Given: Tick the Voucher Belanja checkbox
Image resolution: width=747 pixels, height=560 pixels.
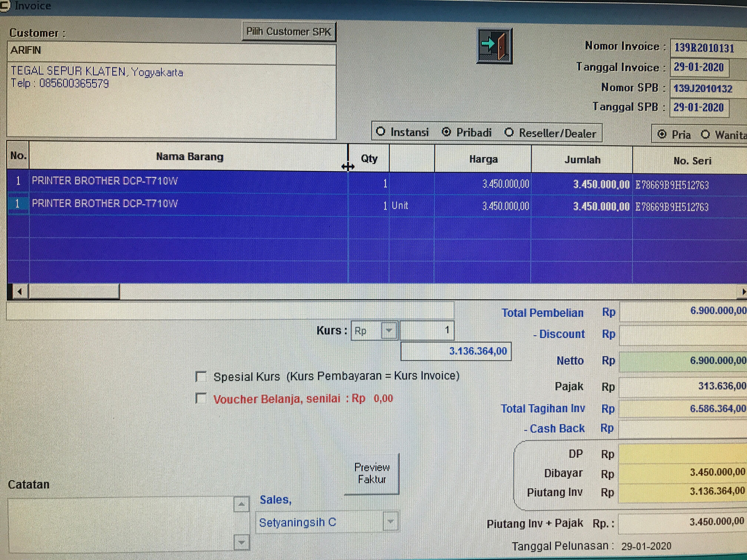Looking at the screenshot, I should pyautogui.click(x=201, y=399).
